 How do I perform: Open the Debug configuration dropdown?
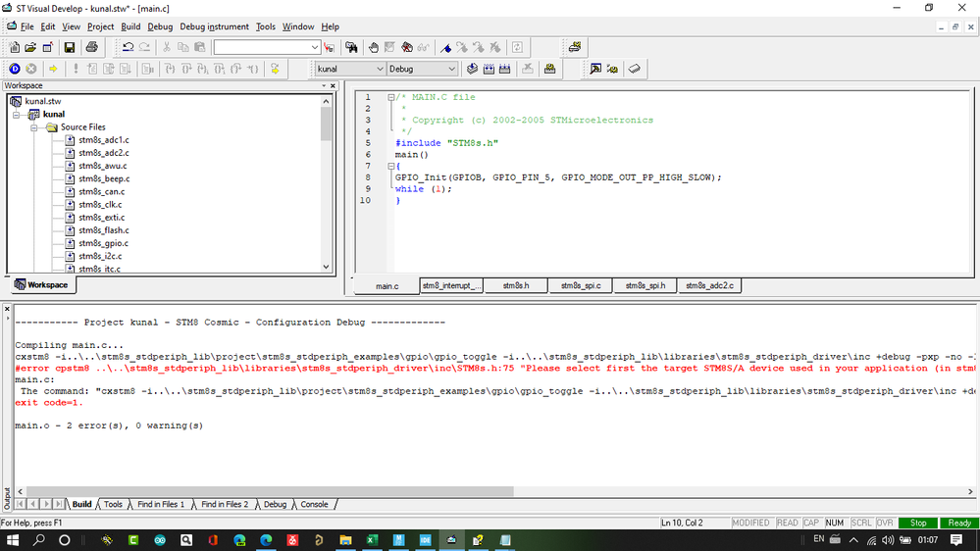[x=452, y=69]
